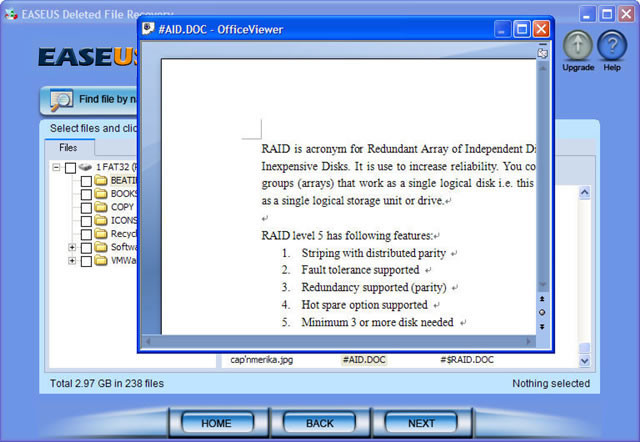640x442 pixels.
Task: Click the VMWare folder icon
Action: [101, 260]
